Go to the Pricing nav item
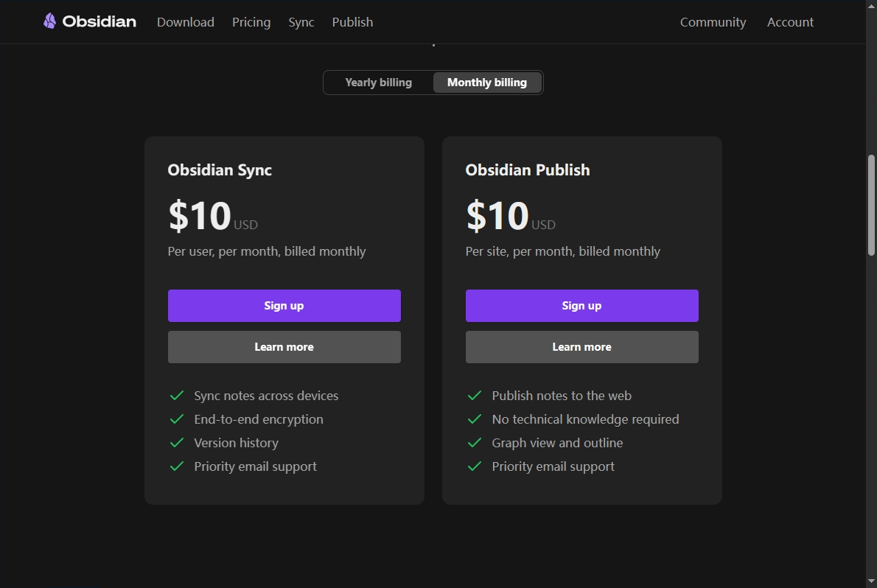The height and width of the screenshot is (588, 877). (251, 22)
